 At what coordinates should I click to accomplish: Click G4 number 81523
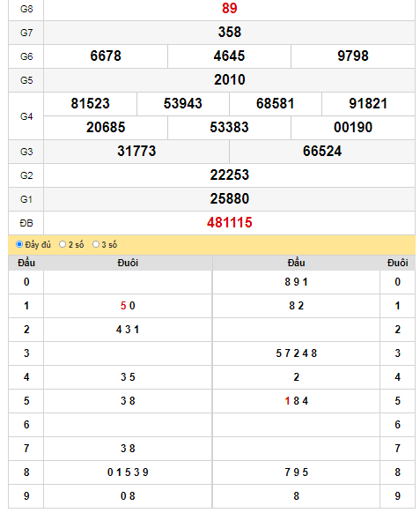coord(90,104)
